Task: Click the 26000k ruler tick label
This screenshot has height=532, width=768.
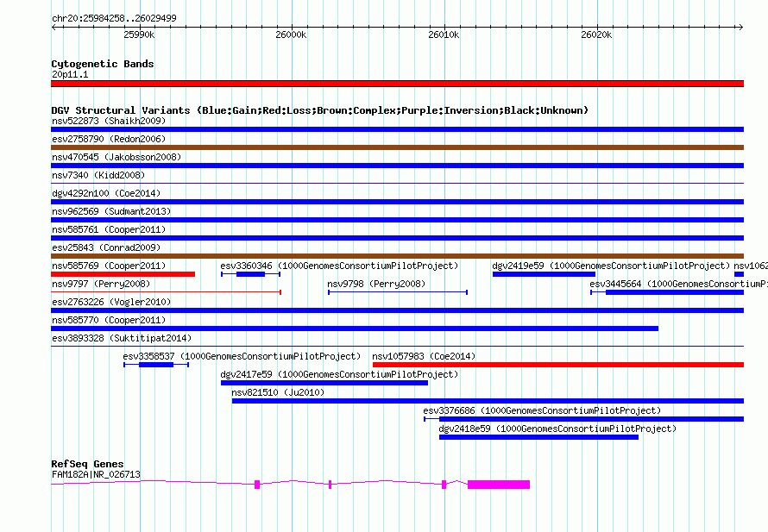Action: 291,34
